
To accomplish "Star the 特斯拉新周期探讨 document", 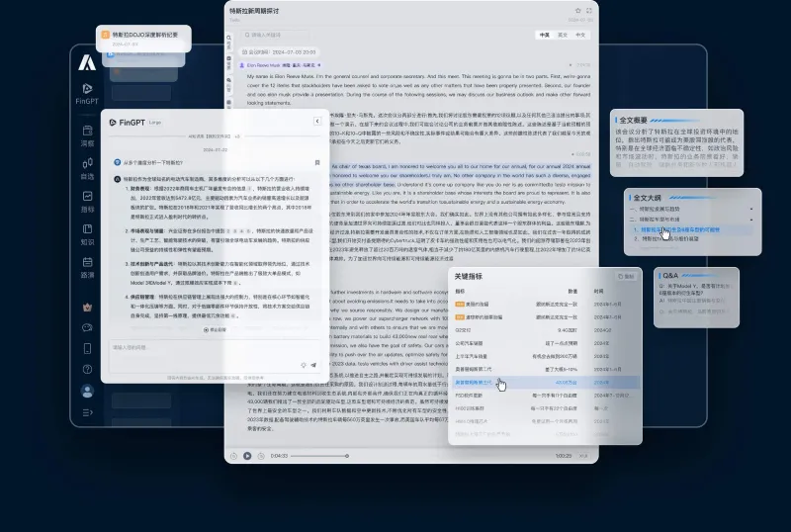I will (578, 10).
